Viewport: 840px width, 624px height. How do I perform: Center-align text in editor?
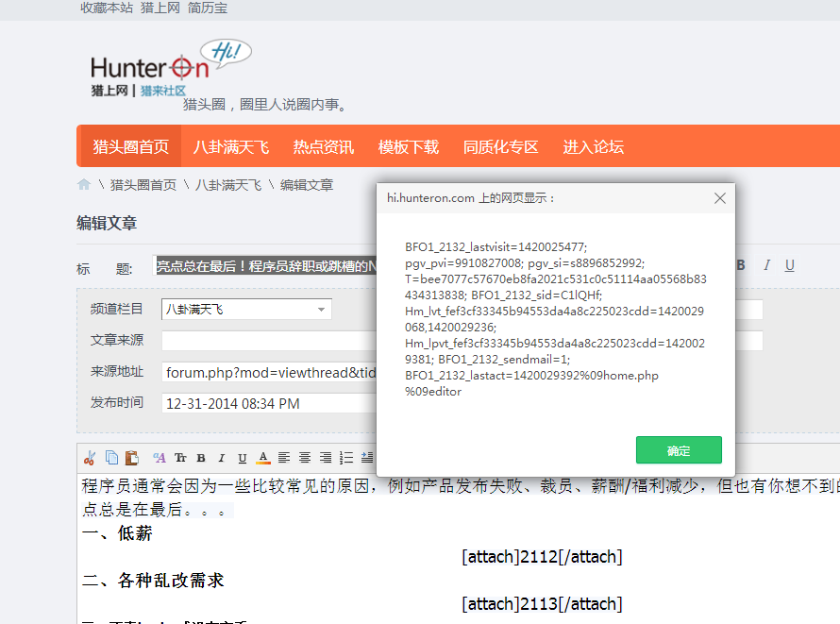pos(305,458)
